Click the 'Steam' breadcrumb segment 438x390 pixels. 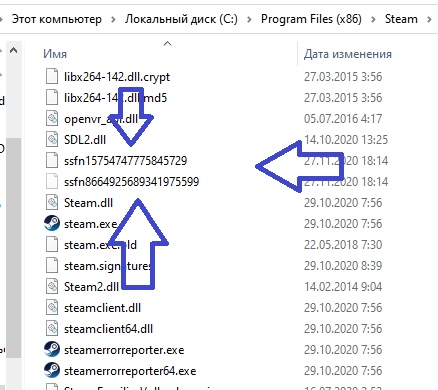click(401, 19)
